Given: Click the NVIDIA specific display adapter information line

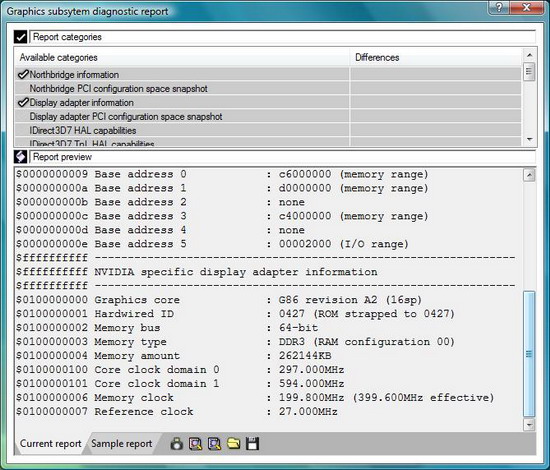Looking at the screenshot, I should click(x=196, y=272).
